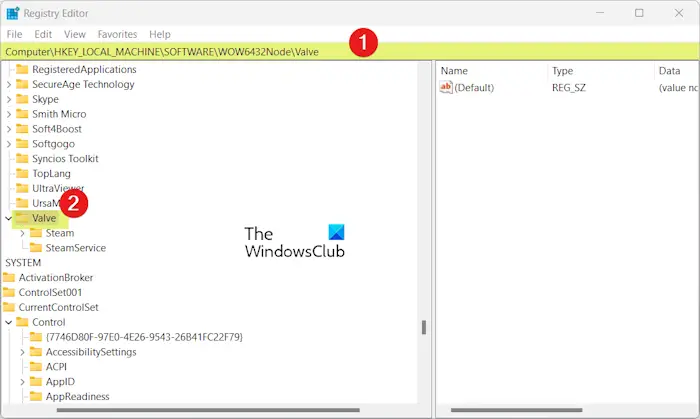Screen dimensions: 700x419
Task: Select the Smith Micro folder icon
Action: [x=22, y=114]
